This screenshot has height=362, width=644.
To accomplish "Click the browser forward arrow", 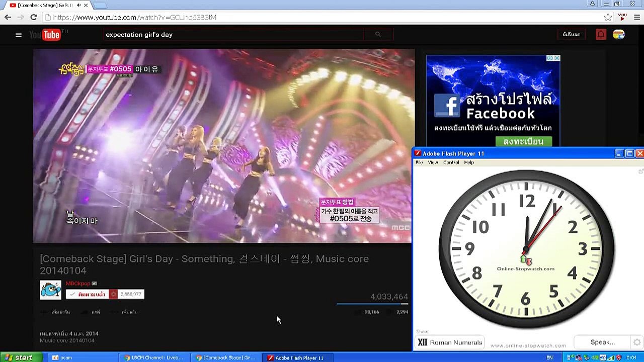I will coord(21,17).
